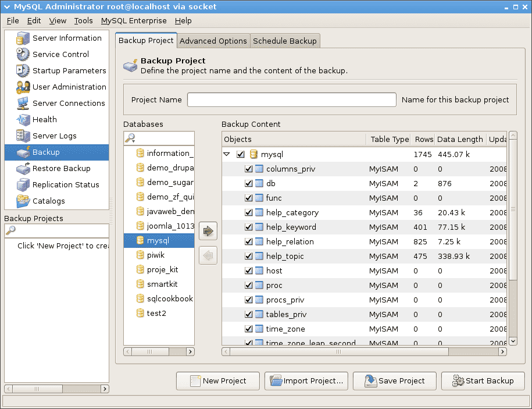Select the joomla_1013 database entry
The height and width of the screenshot is (409, 532).
coord(159,226)
